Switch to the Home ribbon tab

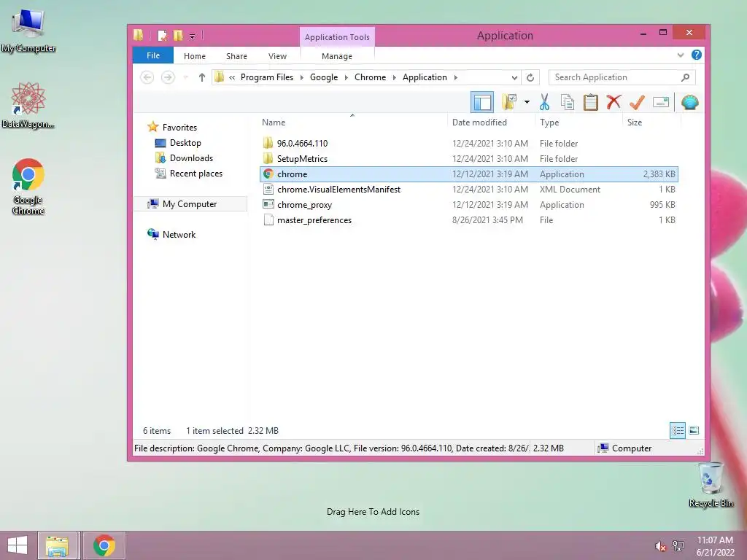[x=194, y=55]
